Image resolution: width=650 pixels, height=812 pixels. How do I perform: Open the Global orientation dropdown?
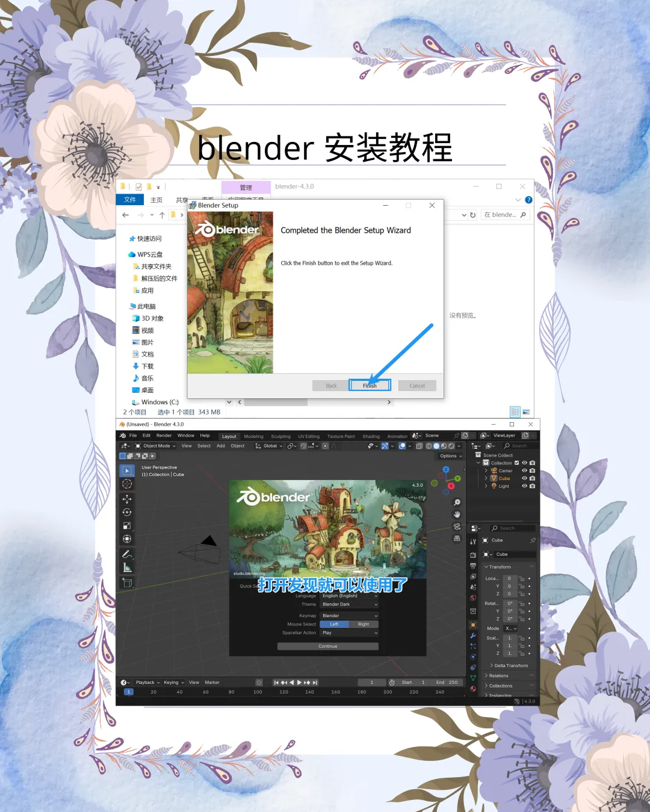(x=268, y=446)
